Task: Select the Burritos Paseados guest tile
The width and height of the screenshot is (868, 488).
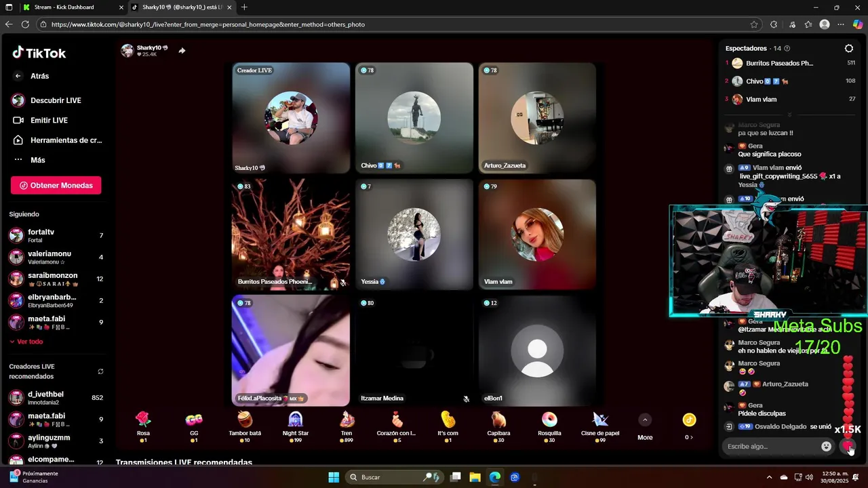Action: coord(291,235)
